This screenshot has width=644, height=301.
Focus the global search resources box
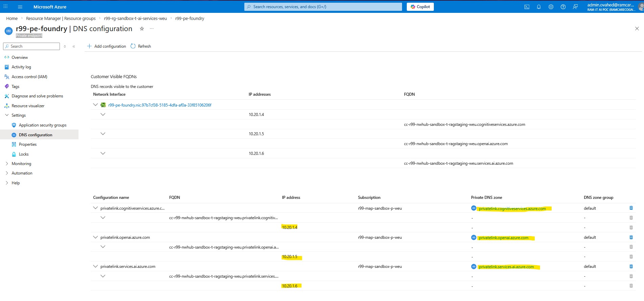[323, 7]
